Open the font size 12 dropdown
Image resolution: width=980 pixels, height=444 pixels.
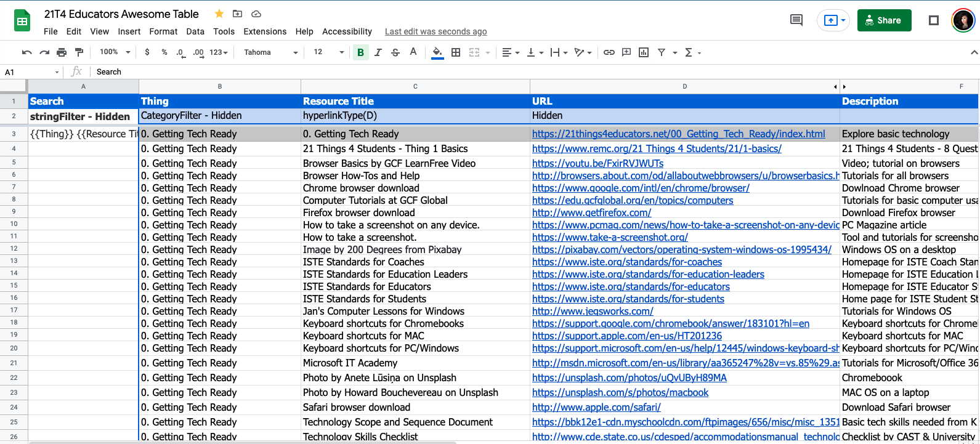coord(328,52)
